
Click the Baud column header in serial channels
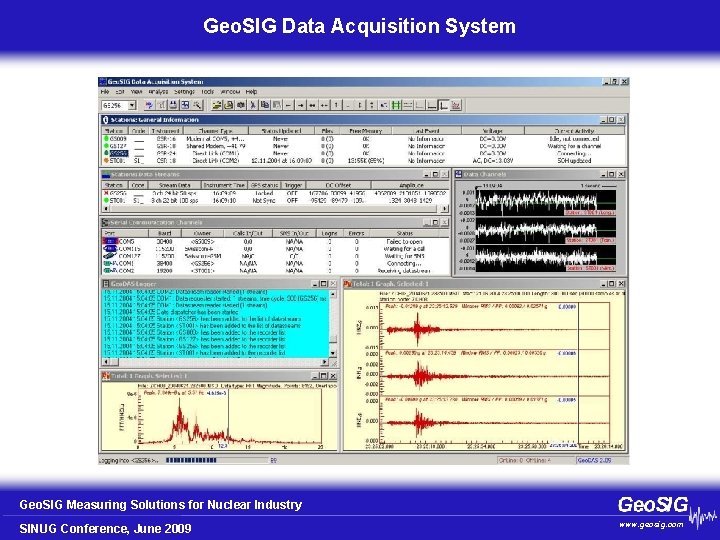[164, 233]
